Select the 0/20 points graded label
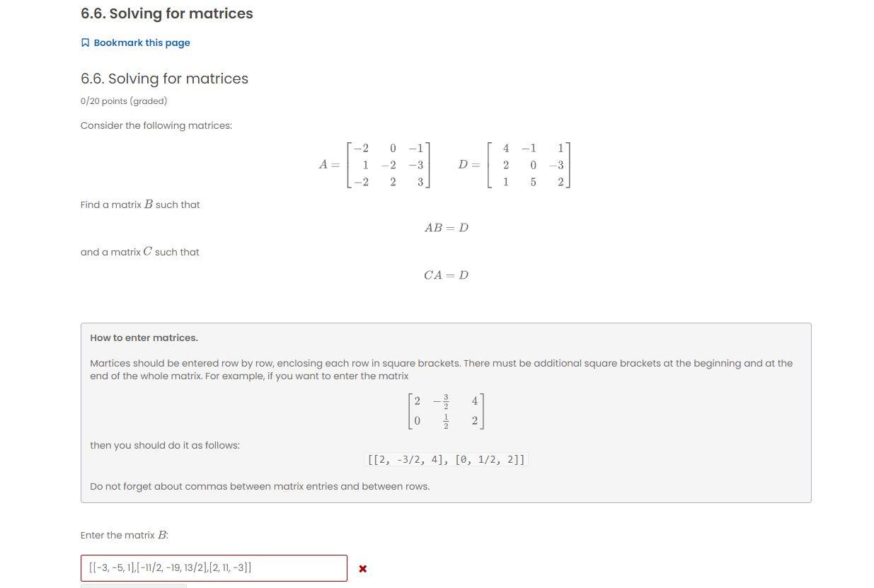 pos(124,100)
